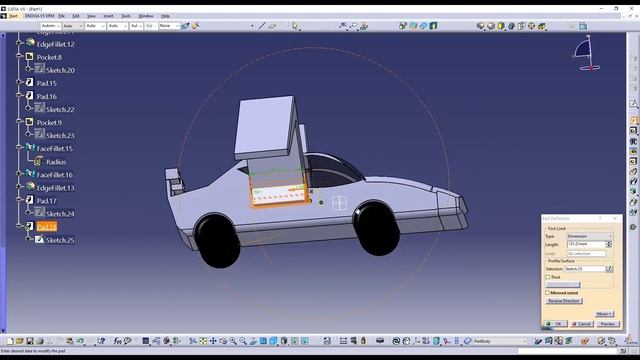Select Sketch.25 in the specification tree
This screenshot has height=360, width=640.
pos(60,240)
